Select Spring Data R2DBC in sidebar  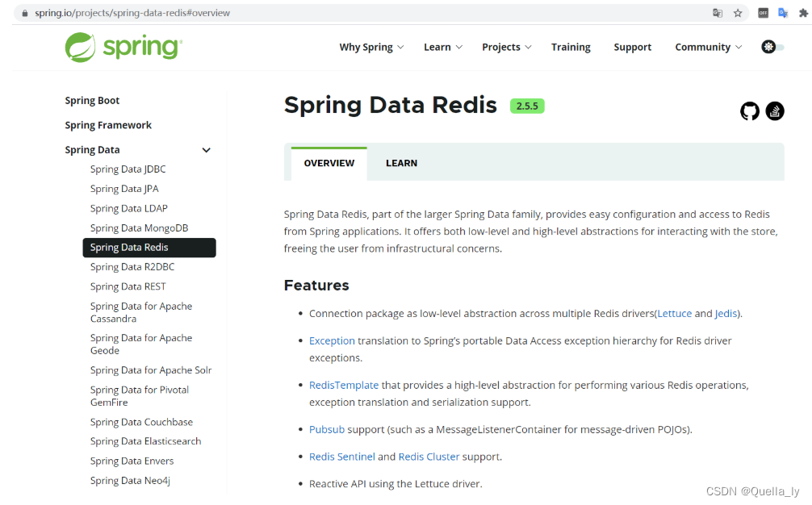[132, 267]
